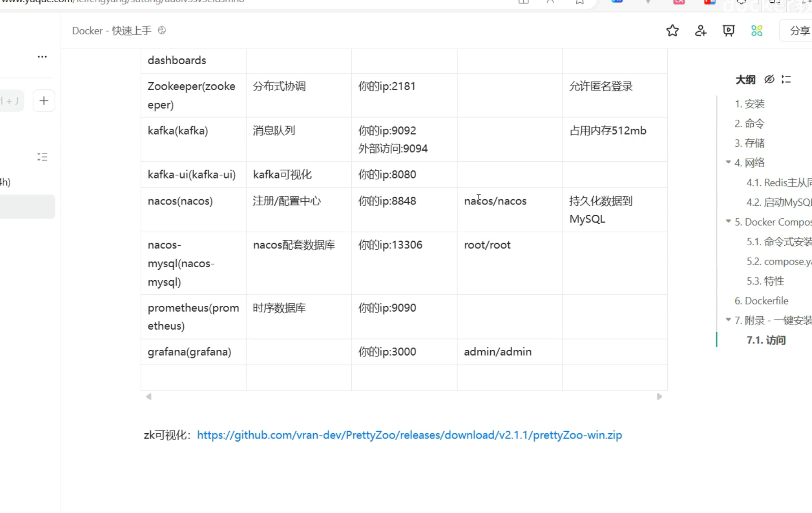The height and width of the screenshot is (513, 812).
Task: Select the nacos-mysql(nacos-mysql) table cell
Action: pos(194,263)
